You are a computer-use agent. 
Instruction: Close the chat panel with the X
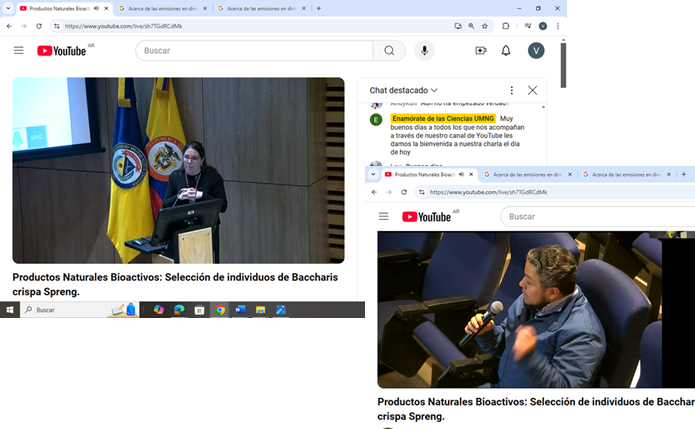(x=532, y=90)
